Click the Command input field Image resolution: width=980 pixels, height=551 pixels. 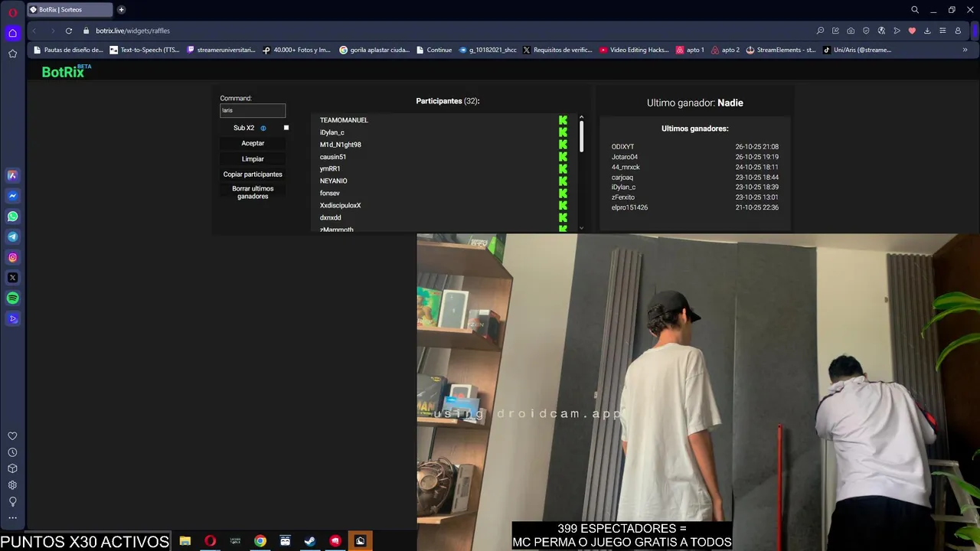pos(253,110)
